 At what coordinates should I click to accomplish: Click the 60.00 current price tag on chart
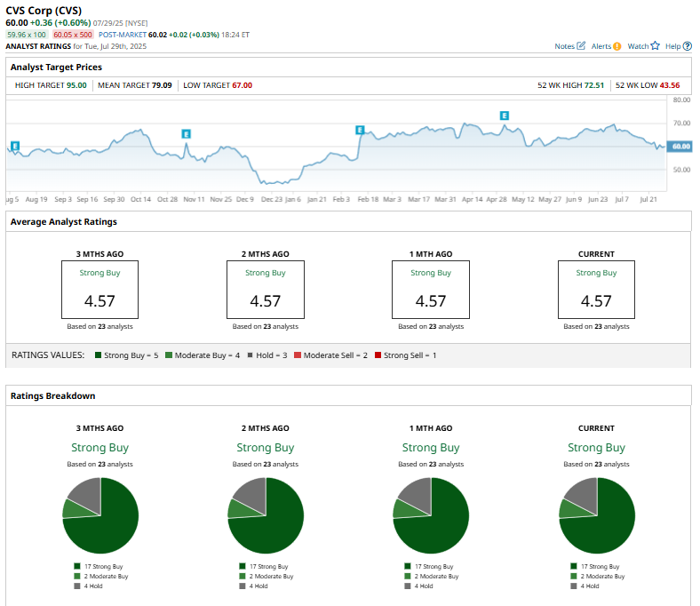[680, 147]
